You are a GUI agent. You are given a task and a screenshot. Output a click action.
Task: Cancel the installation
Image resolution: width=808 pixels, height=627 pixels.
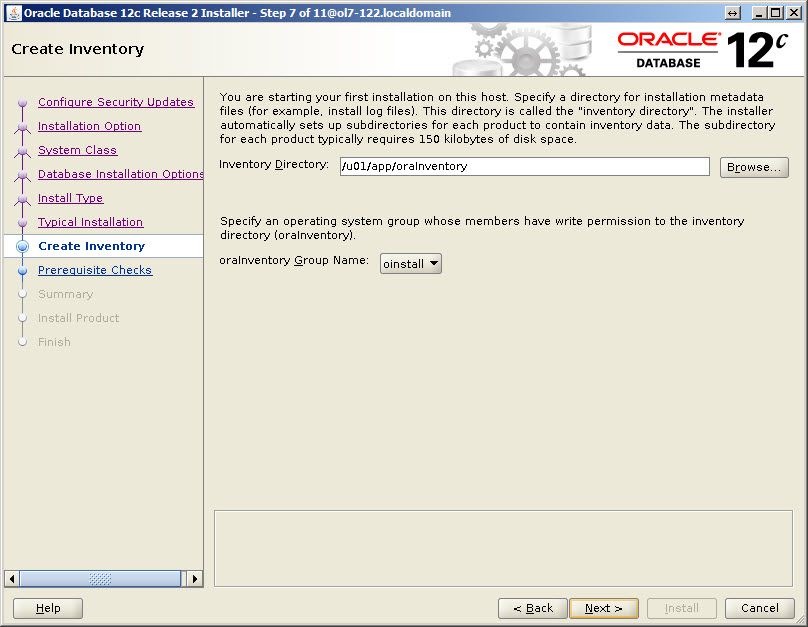click(x=760, y=608)
